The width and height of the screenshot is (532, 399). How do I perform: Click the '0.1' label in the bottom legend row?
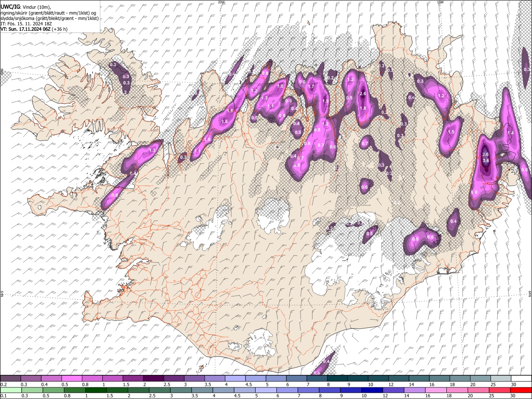pyautogui.click(x=4, y=396)
